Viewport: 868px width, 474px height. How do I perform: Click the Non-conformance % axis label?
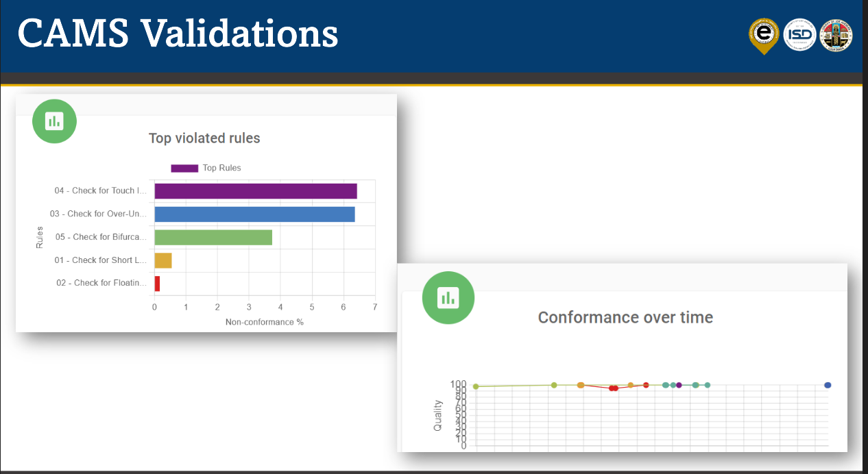tap(264, 321)
